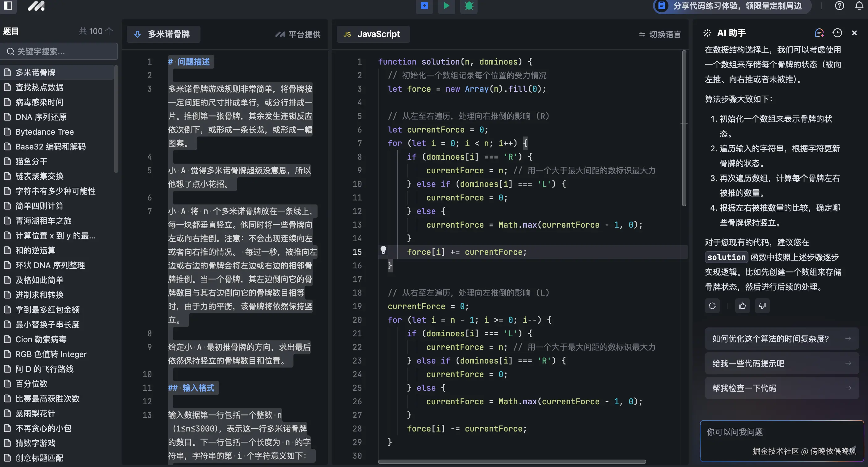Viewport: 868px width, 467px height.
Task: Click the green Run code play button
Action: point(446,6)
